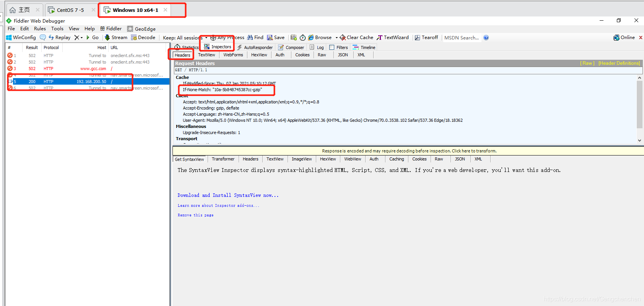Open the Composer tab
644x306 pixels.
click(291, 47)
